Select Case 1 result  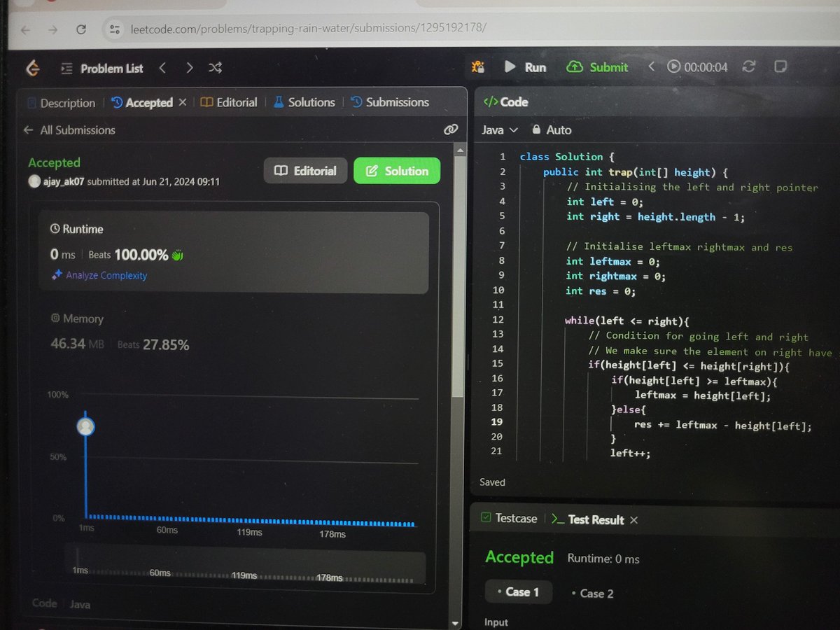(x=518, y=592)
